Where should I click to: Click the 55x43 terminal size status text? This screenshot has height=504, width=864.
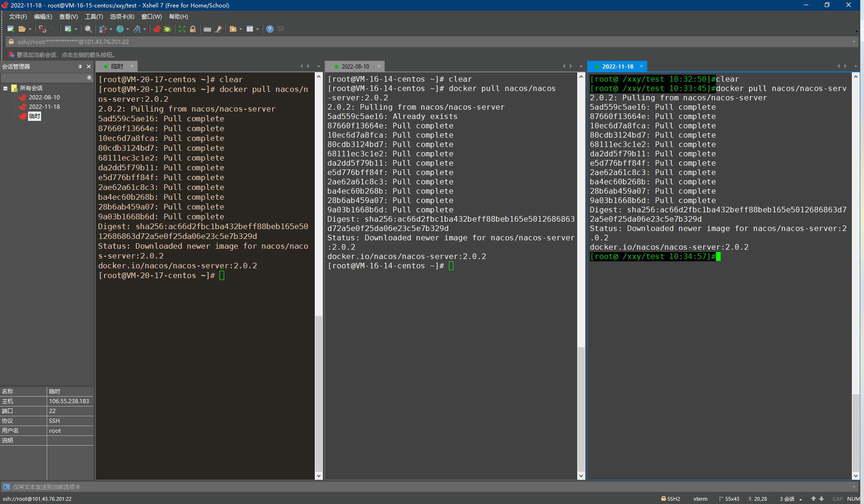pos(732,499)
